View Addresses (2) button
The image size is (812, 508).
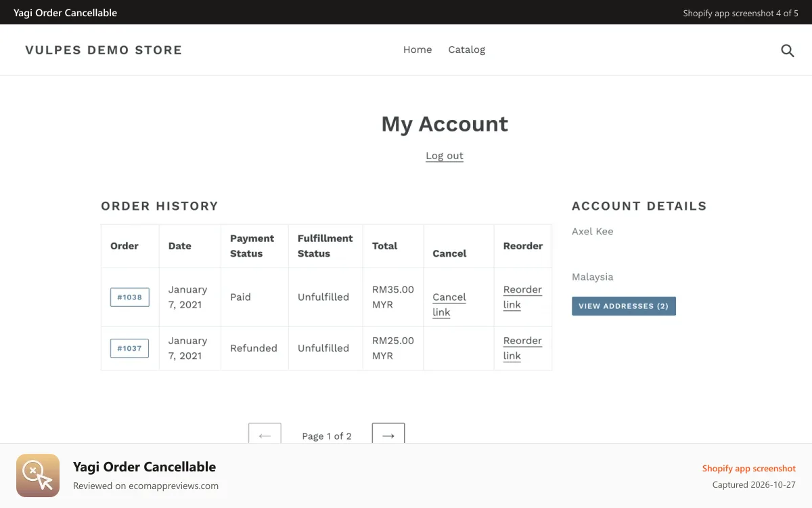(624, 306)
